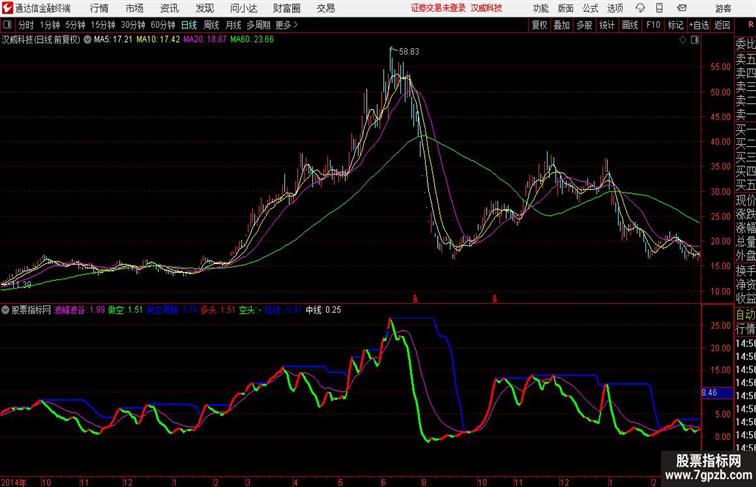Click the customer service headset icon
756x487 pixels.
pyautogui.click(x=640, y=8)
